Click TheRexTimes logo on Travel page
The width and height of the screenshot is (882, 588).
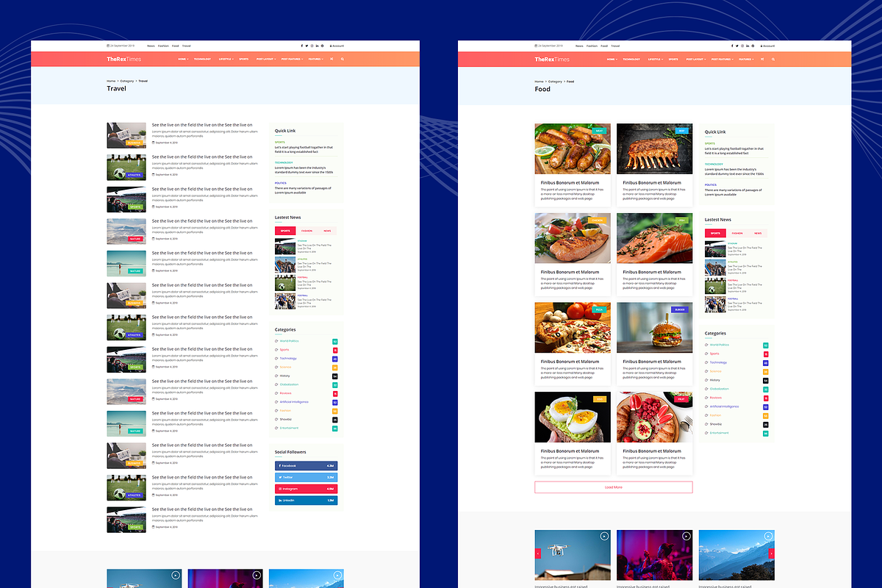(124, 59)
